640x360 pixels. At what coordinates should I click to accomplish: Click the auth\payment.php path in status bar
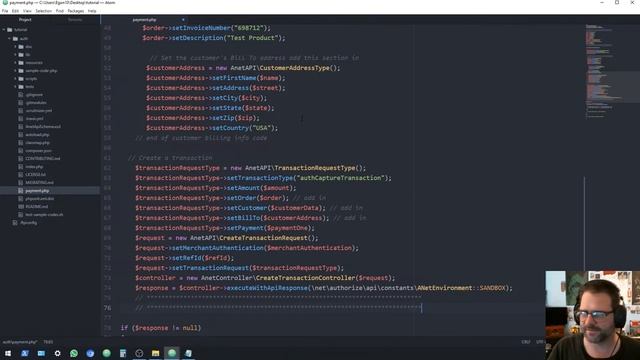point(20,342)
